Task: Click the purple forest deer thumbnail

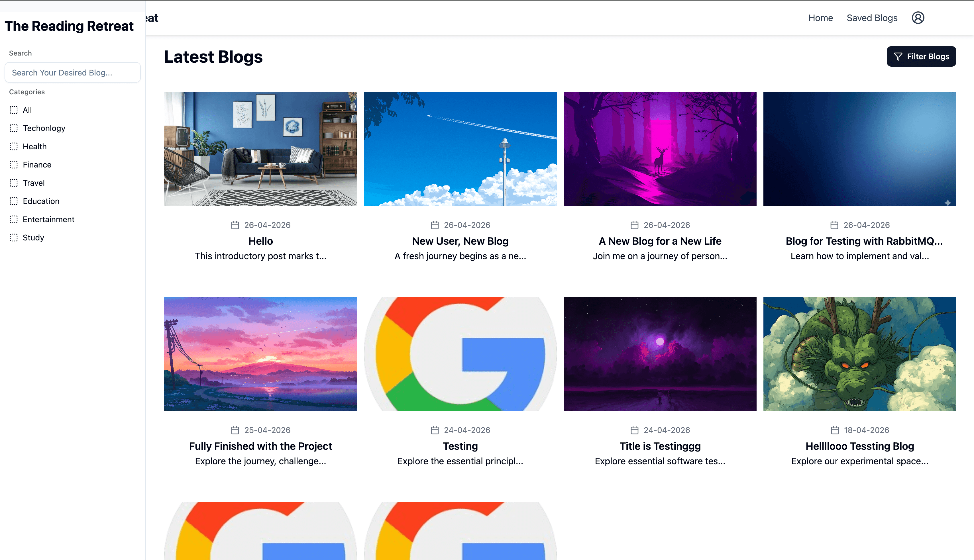Action: pyautogui.click(x=660, y=148)
